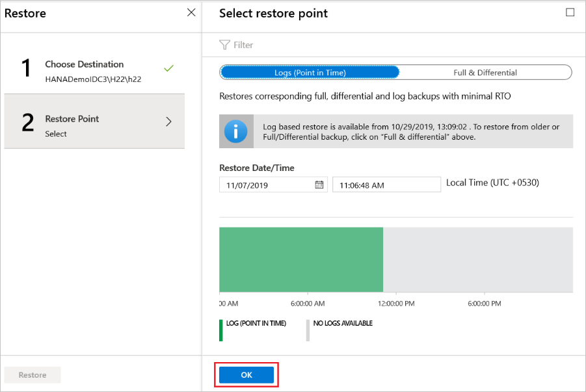Open the calendar date picker icon

(319, 184)
